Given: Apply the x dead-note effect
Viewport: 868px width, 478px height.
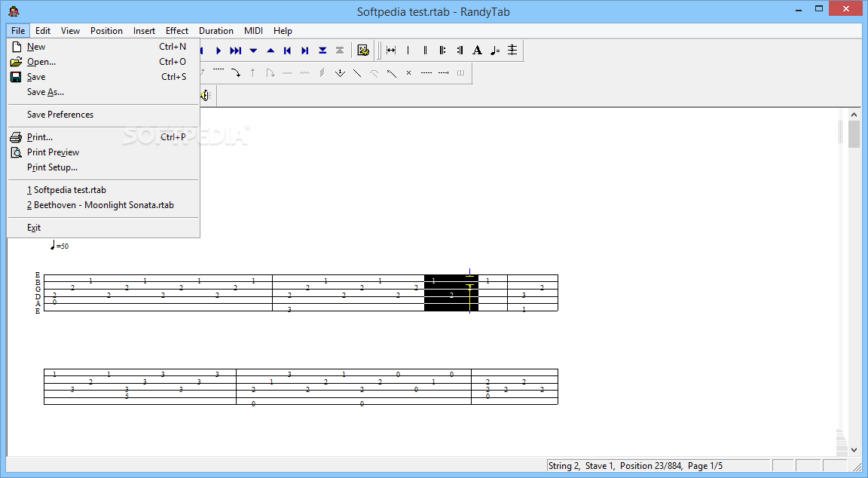Looking at the screenshot, I should point(408,72).
